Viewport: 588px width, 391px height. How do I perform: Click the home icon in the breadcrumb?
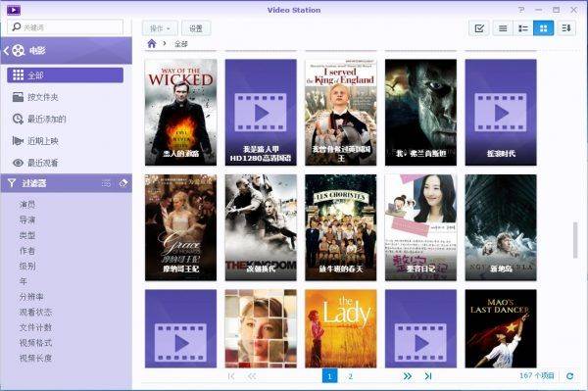[152, 44]
